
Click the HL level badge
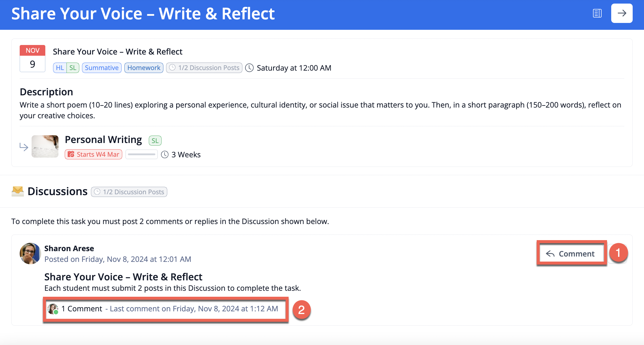(60, 68)
